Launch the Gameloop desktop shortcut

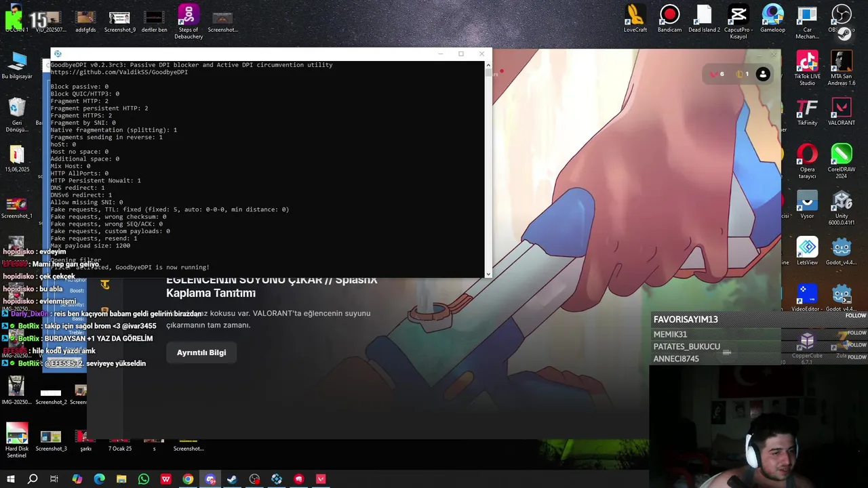(x=772, y=18)
